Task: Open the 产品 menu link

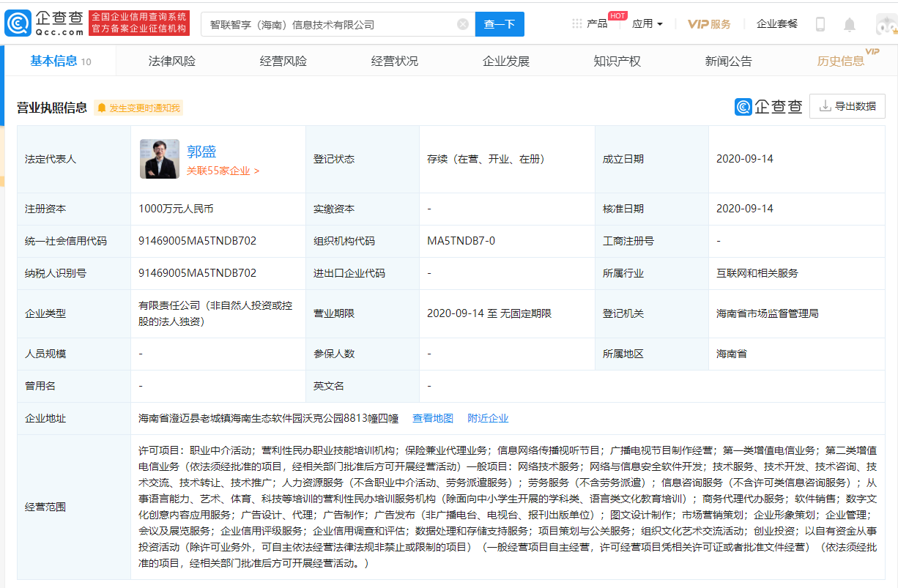Action: pos(597,23)
